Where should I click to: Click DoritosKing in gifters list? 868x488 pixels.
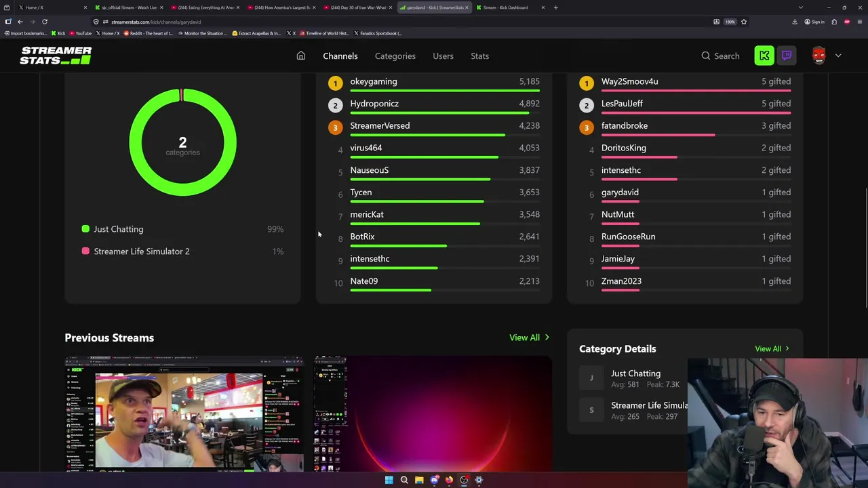tap(624, 148)
